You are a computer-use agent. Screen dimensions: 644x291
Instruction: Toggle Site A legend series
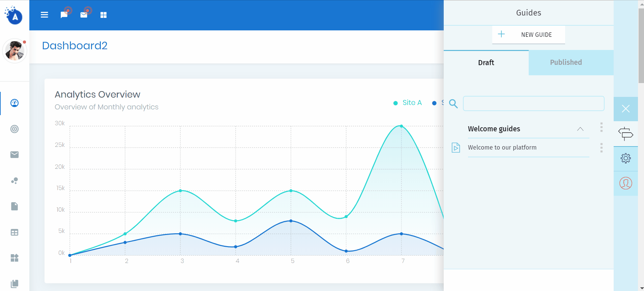tap(408, 103)
